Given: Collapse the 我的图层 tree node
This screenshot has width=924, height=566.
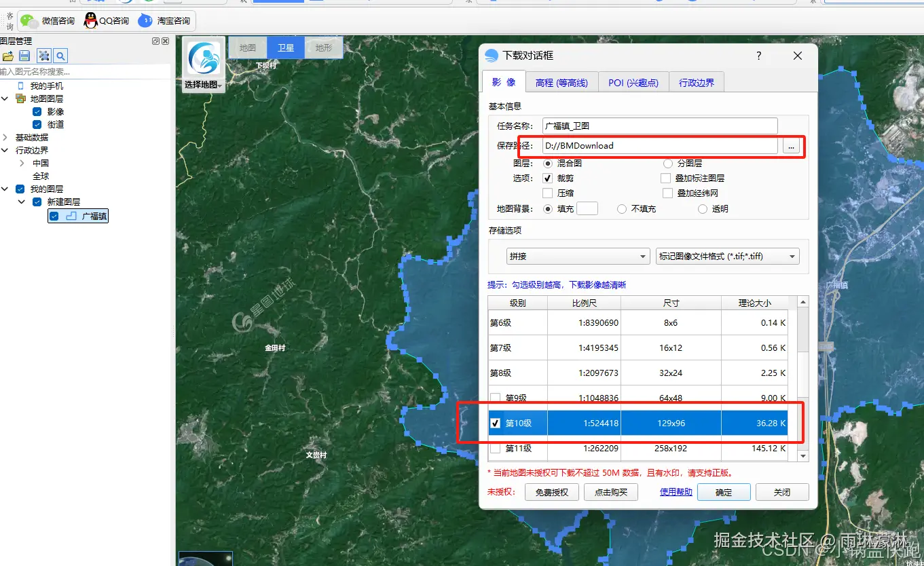Looking at the screenshot, I should coord(5,189).
